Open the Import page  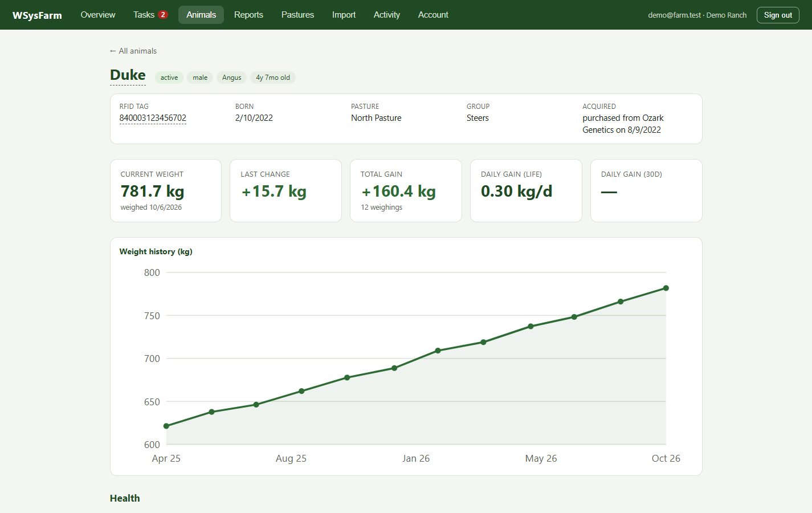[344, 15]
